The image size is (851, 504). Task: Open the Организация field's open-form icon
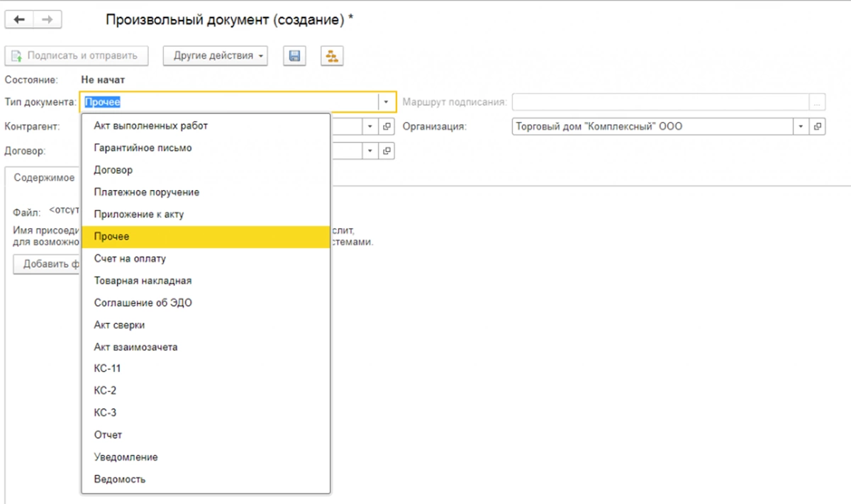[818, 127]
